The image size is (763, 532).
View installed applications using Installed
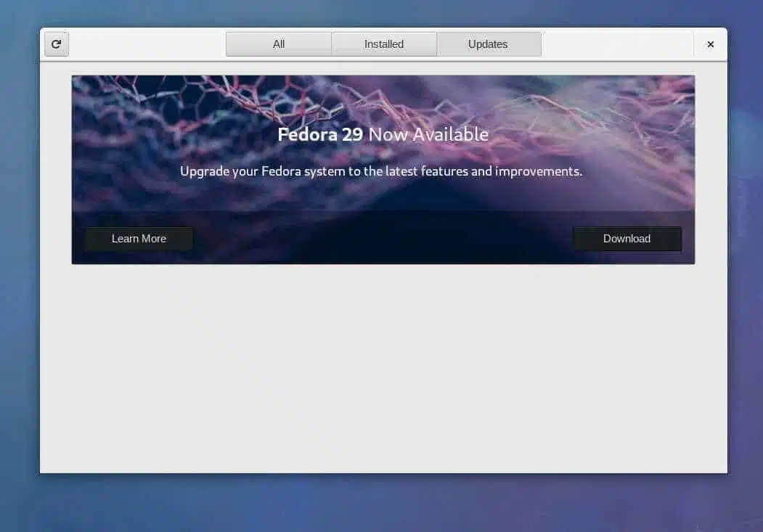pos(384,44)
